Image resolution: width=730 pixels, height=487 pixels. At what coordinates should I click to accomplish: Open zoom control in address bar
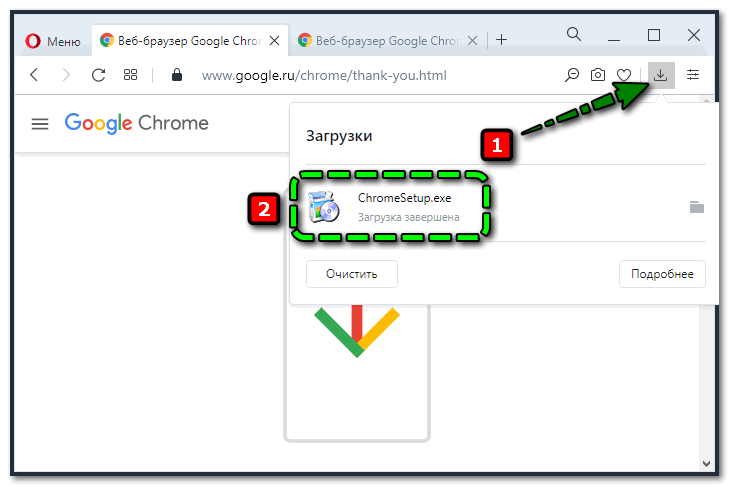572,75
